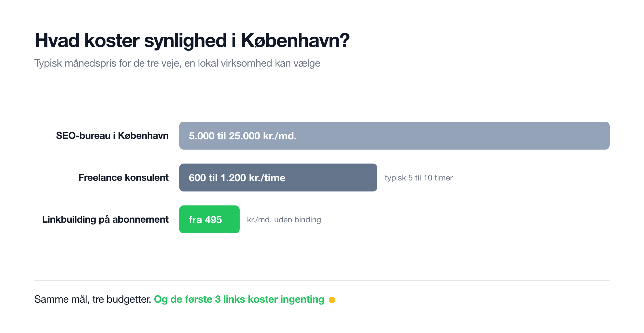Viewport: 644px width, 333px height.
Task: Click the text 'Samme mål, tre budgetter.'
Action: pos(93,299)
